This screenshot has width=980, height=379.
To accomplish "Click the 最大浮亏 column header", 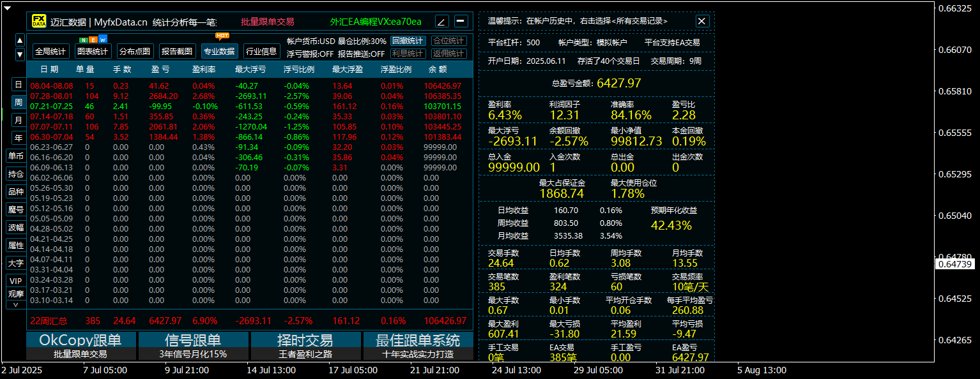I will pyautogui.click(x=250, y=70).
